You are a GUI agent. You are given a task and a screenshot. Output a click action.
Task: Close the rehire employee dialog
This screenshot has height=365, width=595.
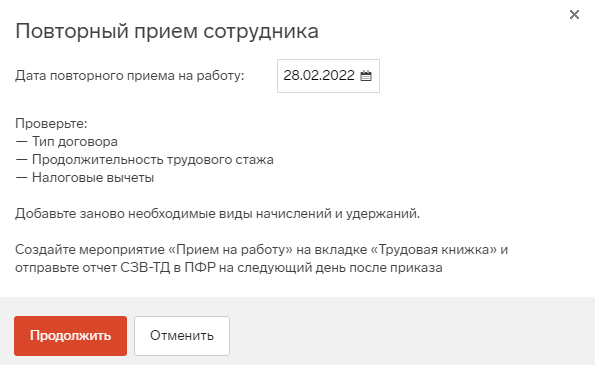coord(574,14)
